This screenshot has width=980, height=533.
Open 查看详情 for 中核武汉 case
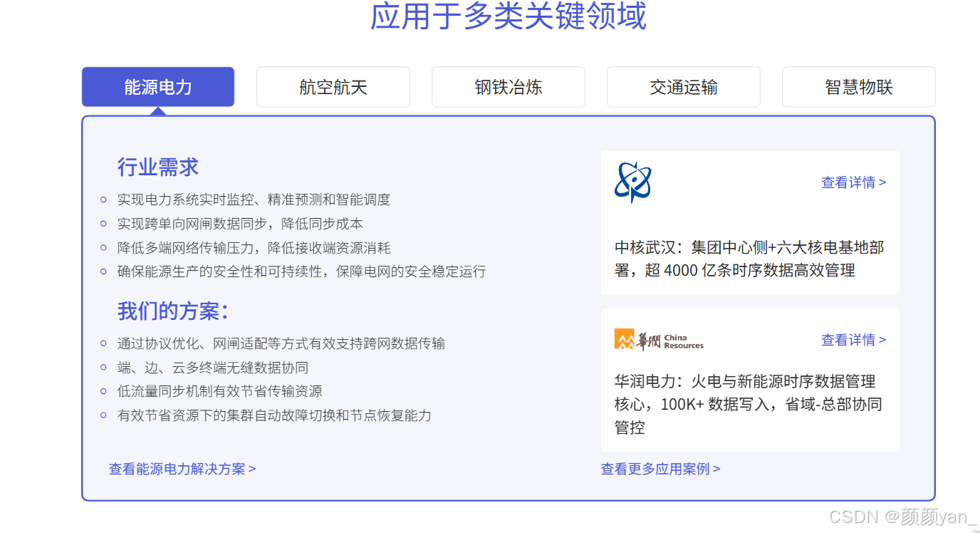(854, 182)
